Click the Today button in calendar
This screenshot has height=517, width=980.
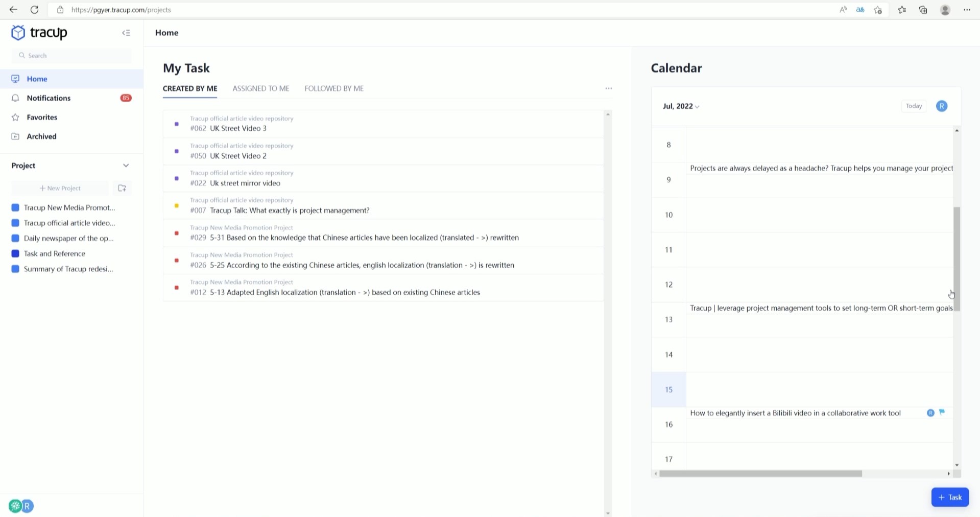tap(914, 106)
